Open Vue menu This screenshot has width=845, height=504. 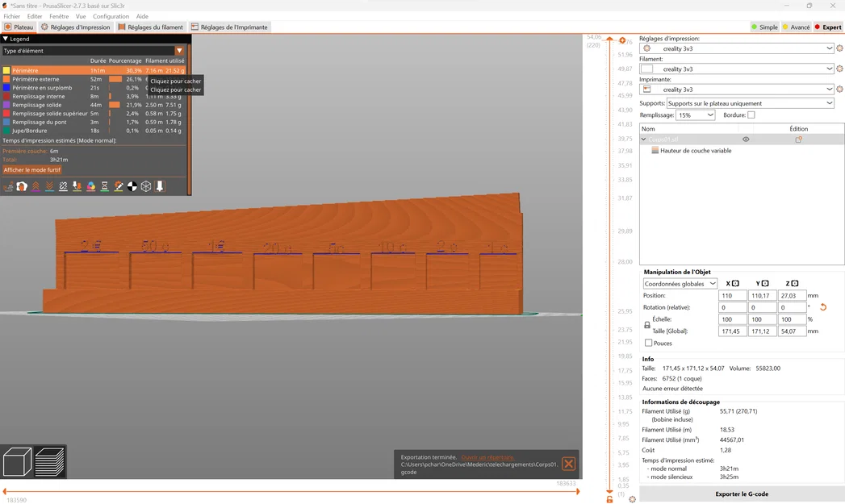click(x=81, y=17)
